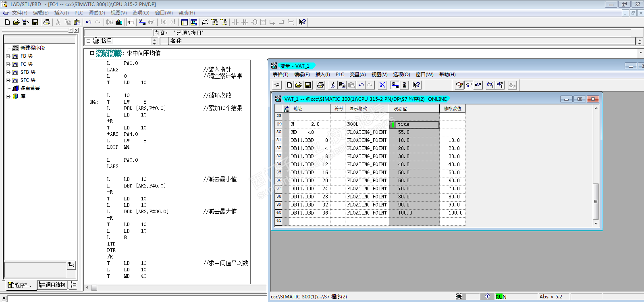This screenshot has width=644, height=302.
Task: Click RUN status indicator in VAT status bar
Action: [501, 297]
